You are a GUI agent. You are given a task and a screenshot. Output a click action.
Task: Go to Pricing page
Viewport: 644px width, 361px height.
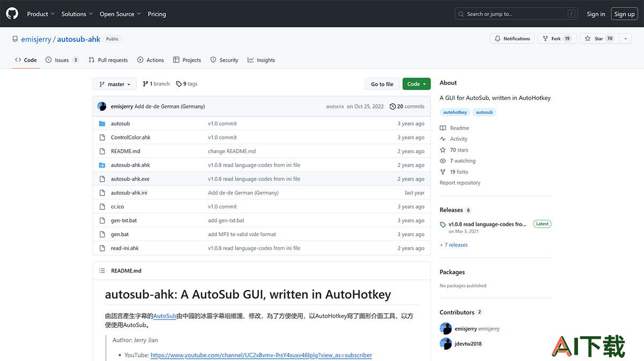coord(157,14)
